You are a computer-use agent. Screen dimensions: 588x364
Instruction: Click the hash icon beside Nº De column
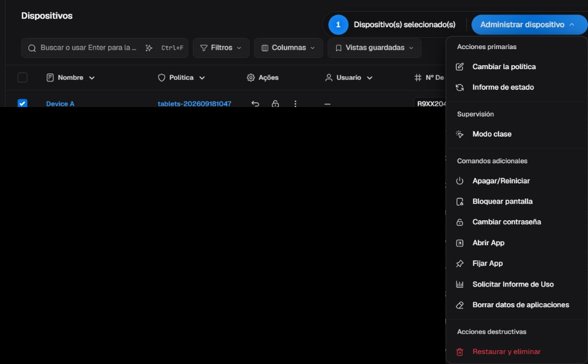[418, 77]
